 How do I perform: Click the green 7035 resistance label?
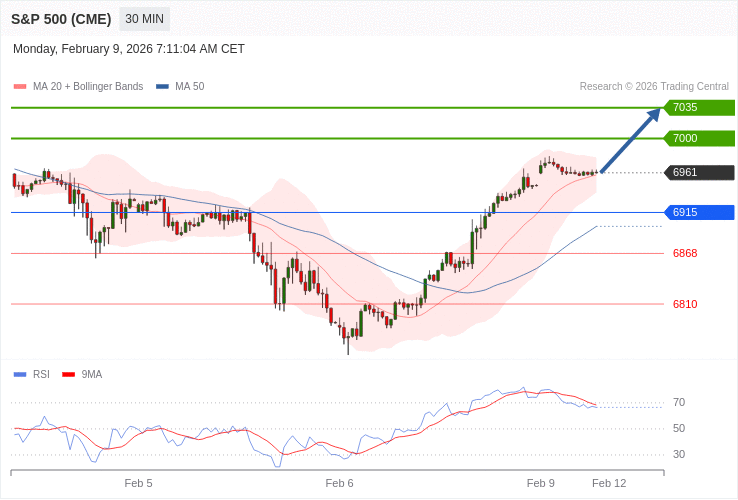coord(699,107)
